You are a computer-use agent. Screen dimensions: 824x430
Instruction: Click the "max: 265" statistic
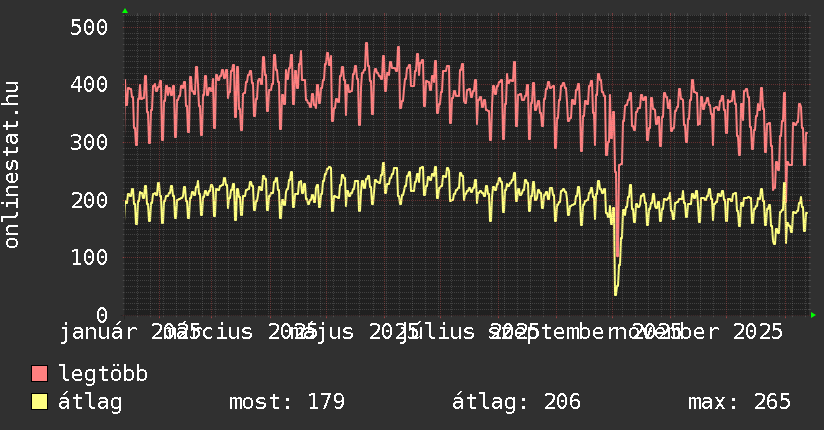pyautogui.click(x=739, y=402)
